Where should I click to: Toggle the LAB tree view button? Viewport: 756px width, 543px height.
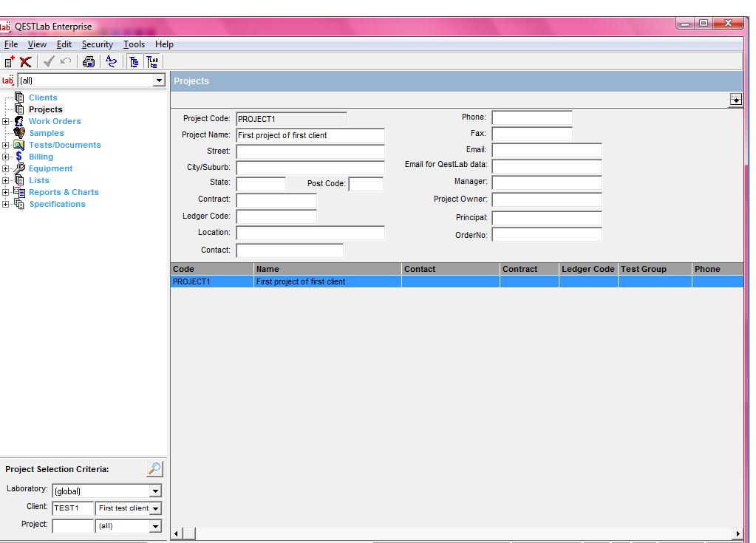tap(151, 63)
